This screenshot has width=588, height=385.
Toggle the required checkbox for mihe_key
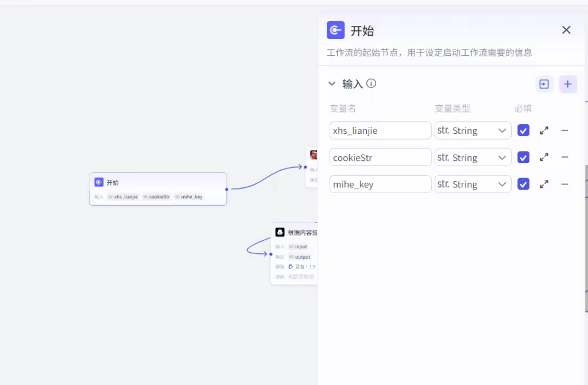click(523, 184)
